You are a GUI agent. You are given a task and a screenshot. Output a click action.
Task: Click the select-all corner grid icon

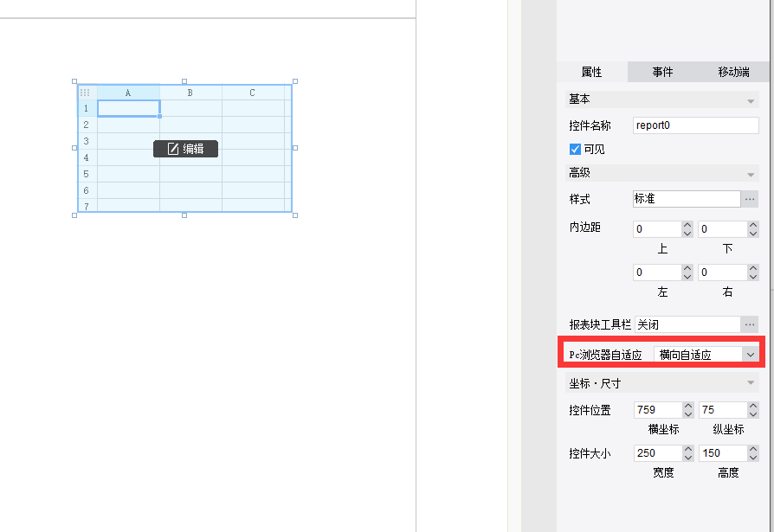point(85,93)
